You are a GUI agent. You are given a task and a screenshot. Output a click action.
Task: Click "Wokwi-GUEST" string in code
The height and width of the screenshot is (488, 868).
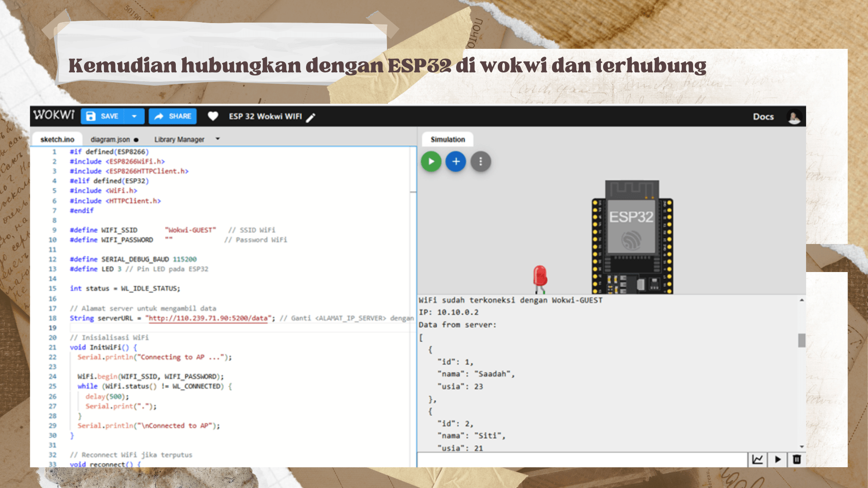[x=190, y=230]
